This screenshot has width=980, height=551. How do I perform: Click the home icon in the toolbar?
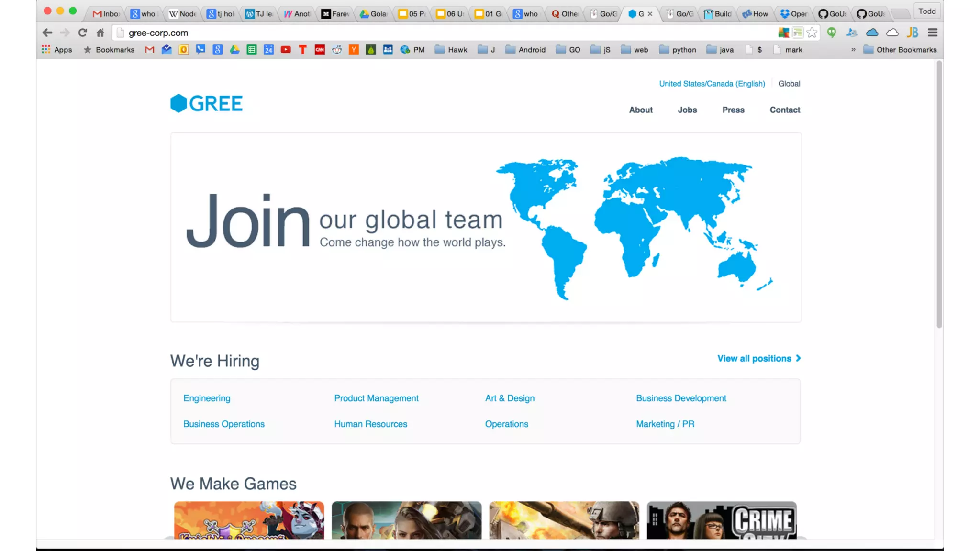tap(100, 33)
